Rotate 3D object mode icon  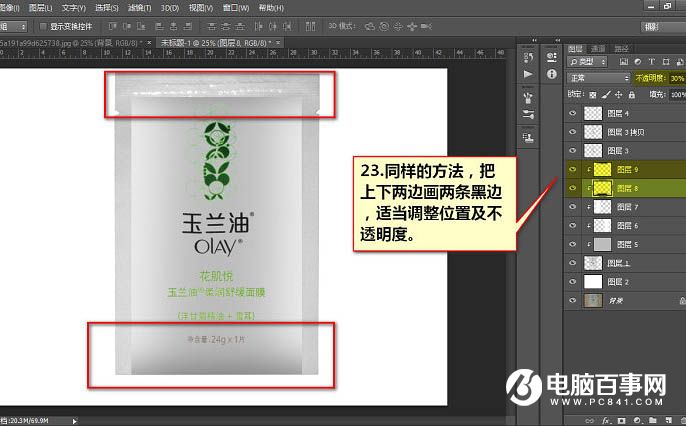click(370, 27)
